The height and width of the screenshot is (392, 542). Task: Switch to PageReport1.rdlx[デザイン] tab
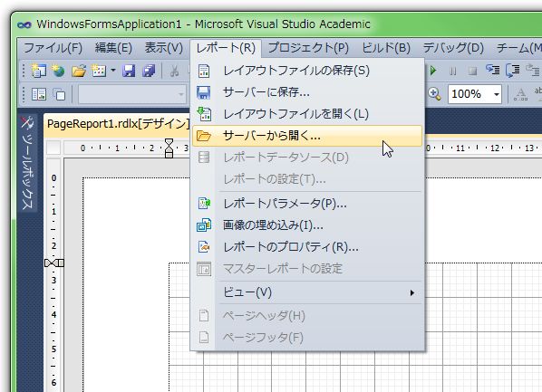click(118, 124)
